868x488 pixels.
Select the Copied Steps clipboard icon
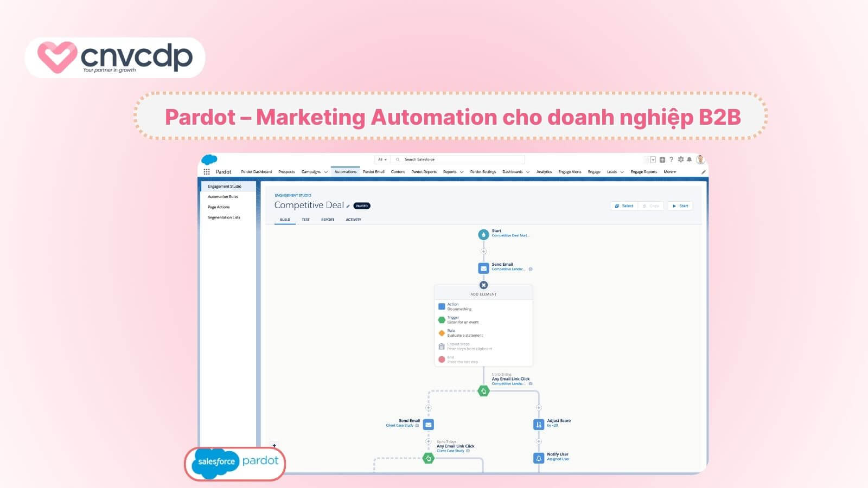click(x=442, y=346)
